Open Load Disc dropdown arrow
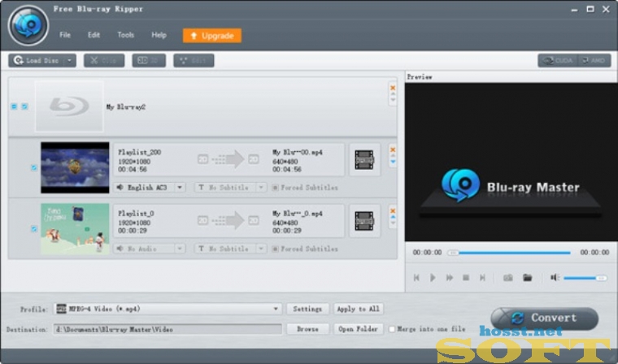Viewport: 618px width, 364px height. 70,60
